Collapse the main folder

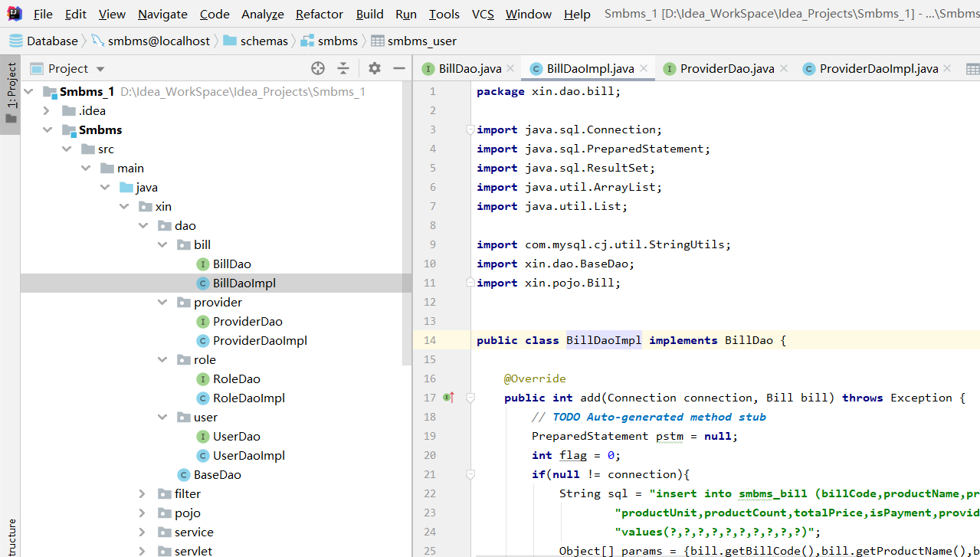pyautogui.click(x=85, y=168)
